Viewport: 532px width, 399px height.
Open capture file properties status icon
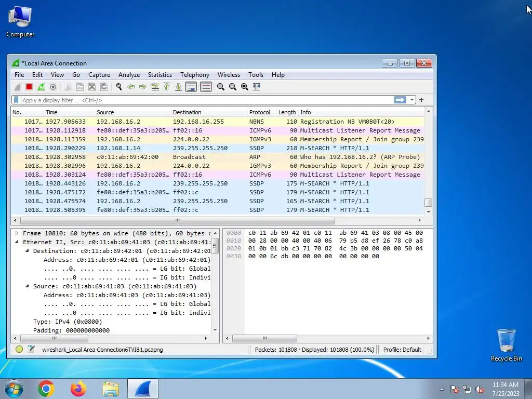tap(31, 349)
